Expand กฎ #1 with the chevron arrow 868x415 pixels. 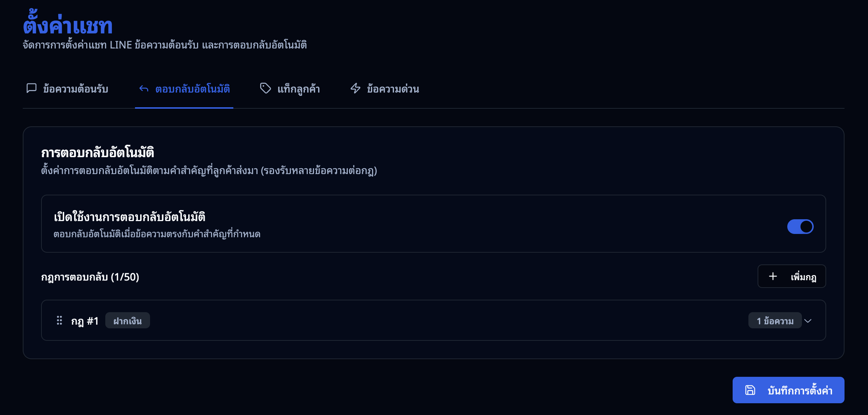(x=808, y=321)
